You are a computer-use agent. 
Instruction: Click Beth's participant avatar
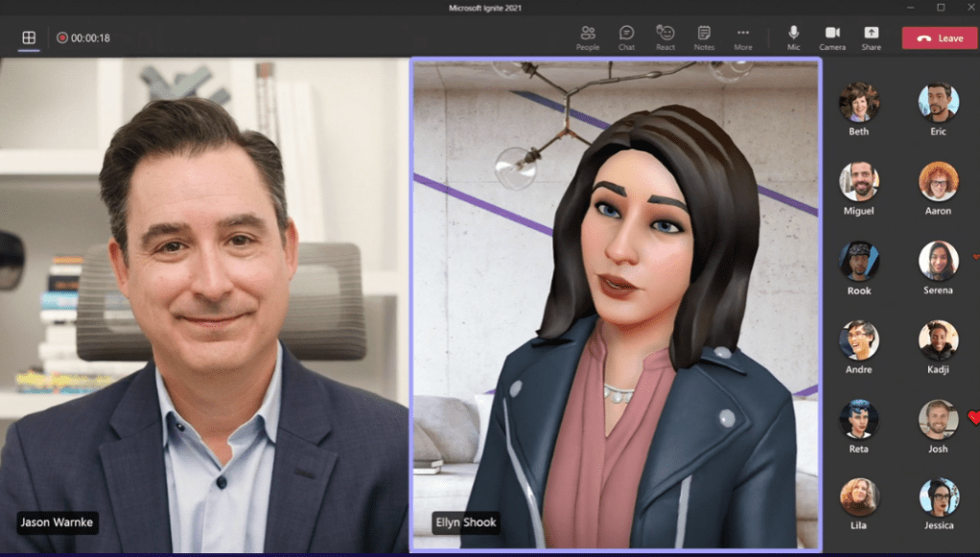(x=858, y=103)
